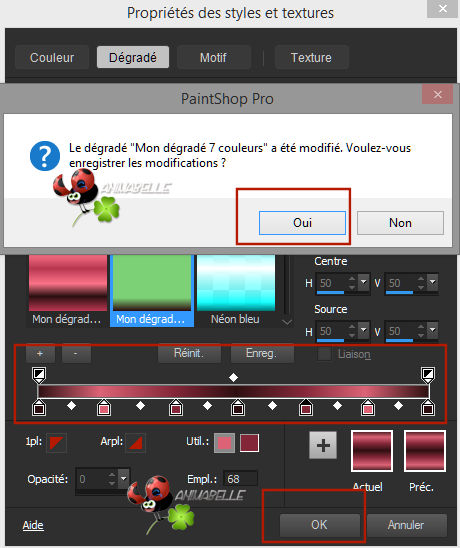Switch to the Couleur tab
Screen dimensions: 460x548
pyautogui.click(x=52, y=57)
